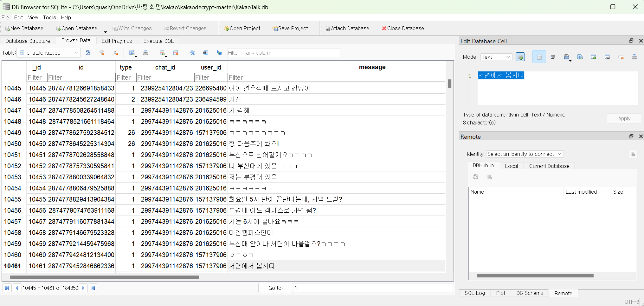Close the Remote panel
The height and width of the screenshot is (306, 644).
[x=641, y=136]
